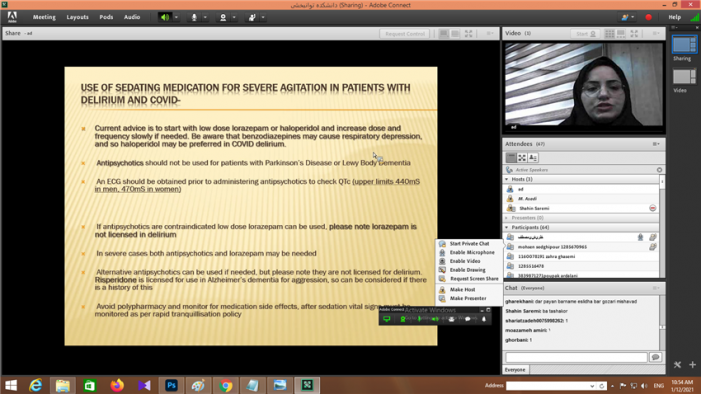The height and width of the screenshot is (394, 701).
Task: Click the green screen-share icon in mini panel
Action: point(387,319)
